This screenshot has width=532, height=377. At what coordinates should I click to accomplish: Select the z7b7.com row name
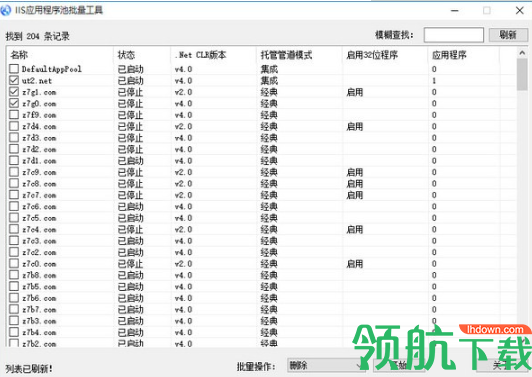[x=39, y=309]
